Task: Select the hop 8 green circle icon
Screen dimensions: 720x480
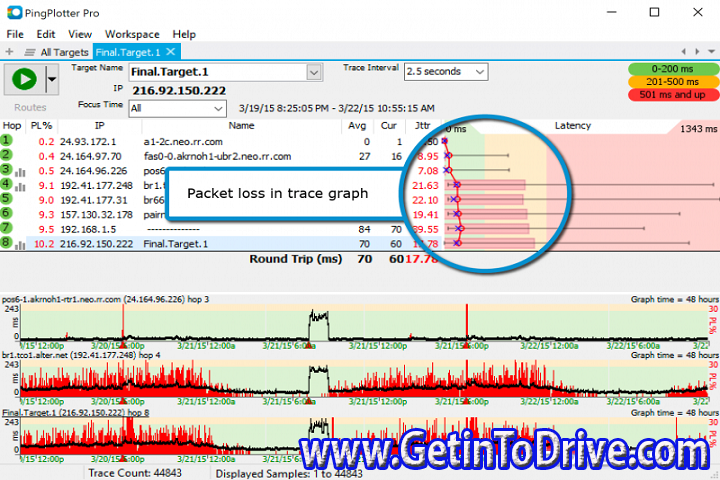Action: 6,243
